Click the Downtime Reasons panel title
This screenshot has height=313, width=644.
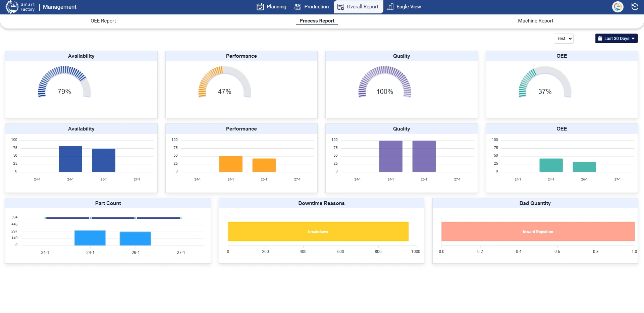[x=321, y=203]
